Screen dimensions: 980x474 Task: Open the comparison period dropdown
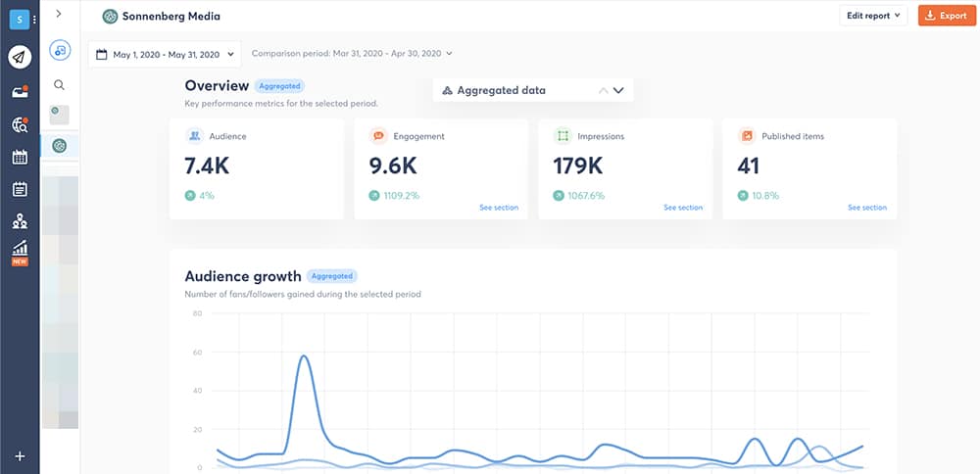(x=352, y=54)
